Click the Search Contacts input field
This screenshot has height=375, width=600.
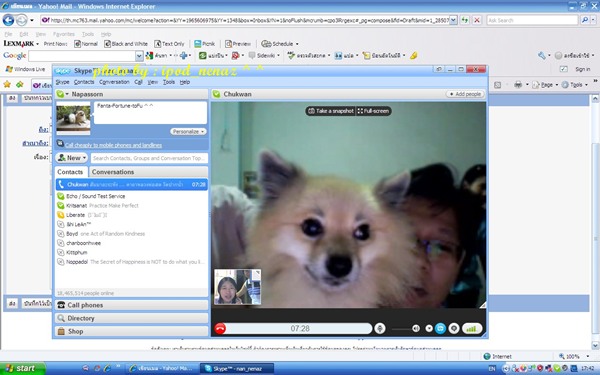149,158
